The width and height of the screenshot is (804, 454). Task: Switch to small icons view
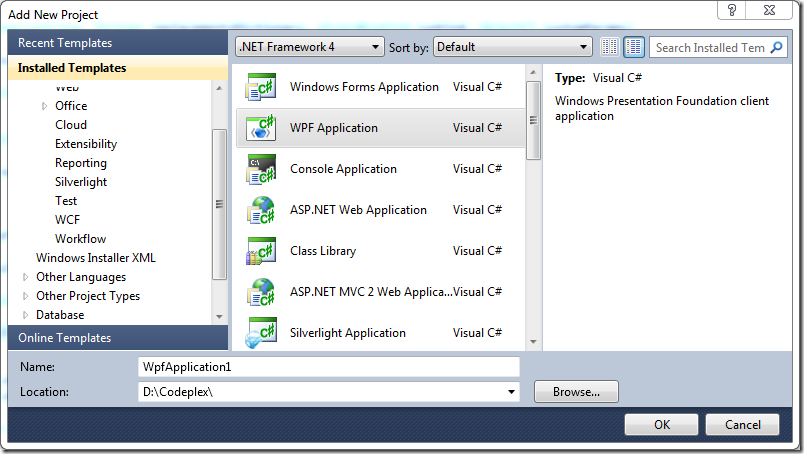pos(610,47)
